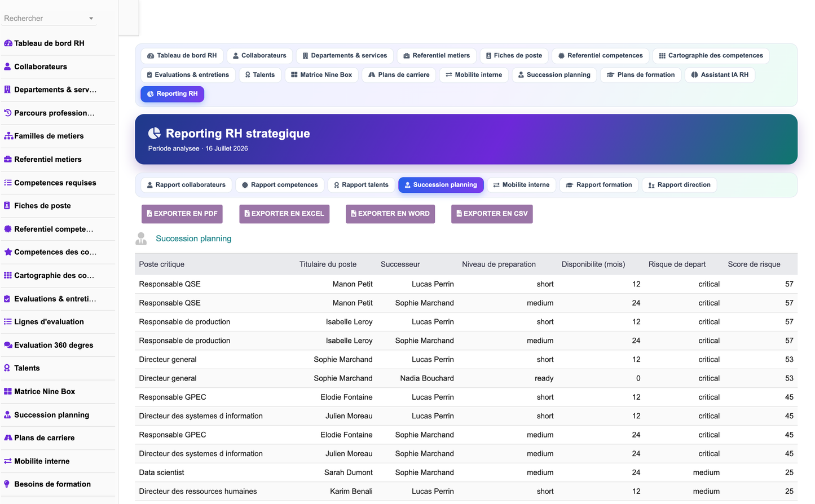Click the Competences des collaborateurs star icon
Image resolution: width=815 pixels, height=504 pixels.
(x=8, y=252)
